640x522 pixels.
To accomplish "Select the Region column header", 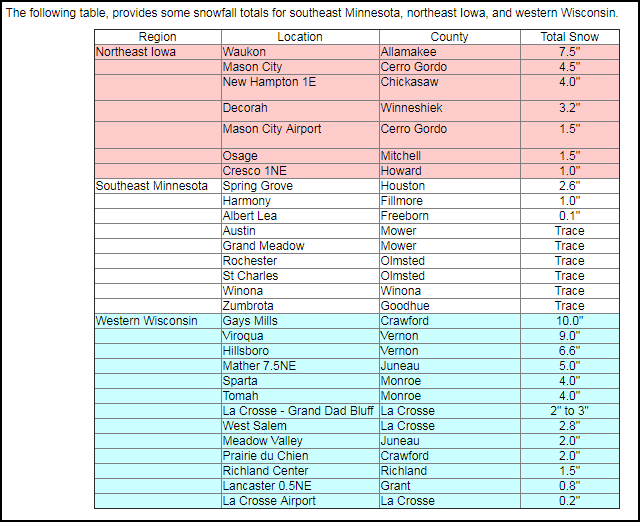I will pyautogui.click(x=158, y=37).
